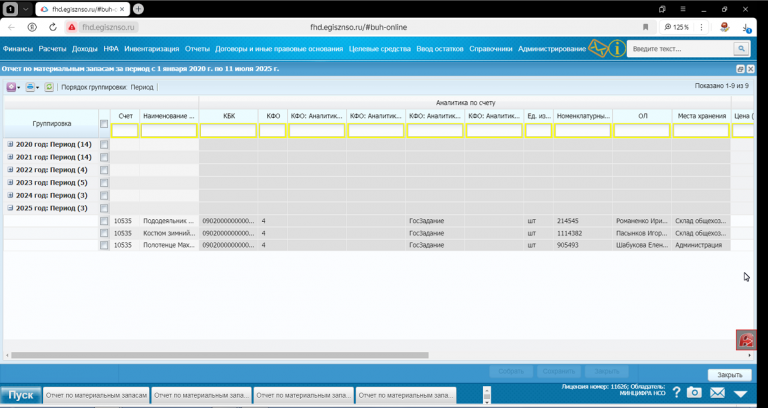Screen dimensions: 768x408
Task: Select the Пододеяльник row checkbox
Action: [104, 221]
